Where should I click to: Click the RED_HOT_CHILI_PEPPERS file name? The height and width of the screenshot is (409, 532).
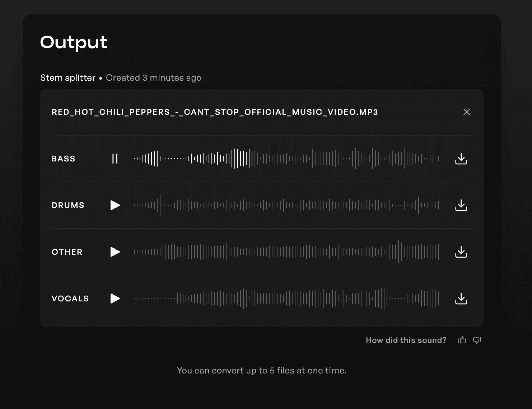click(215, 112)
